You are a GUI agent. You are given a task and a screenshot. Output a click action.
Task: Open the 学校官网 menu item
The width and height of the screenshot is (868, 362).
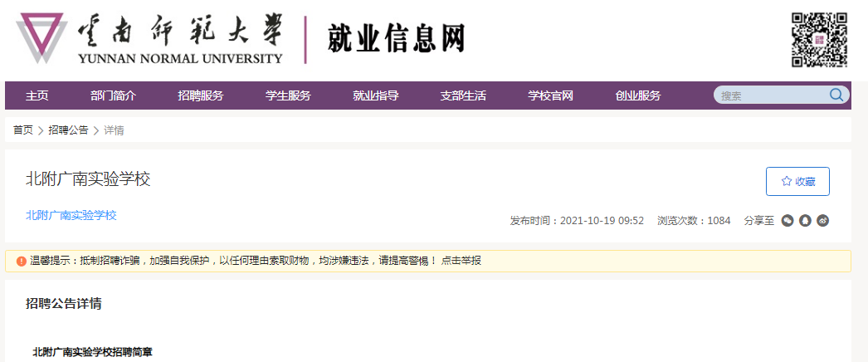point(550,95)
